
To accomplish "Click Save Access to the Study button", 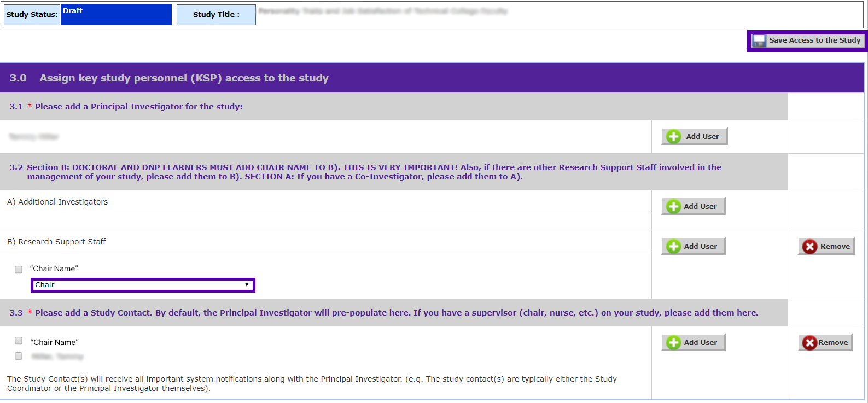I will 808,41.
